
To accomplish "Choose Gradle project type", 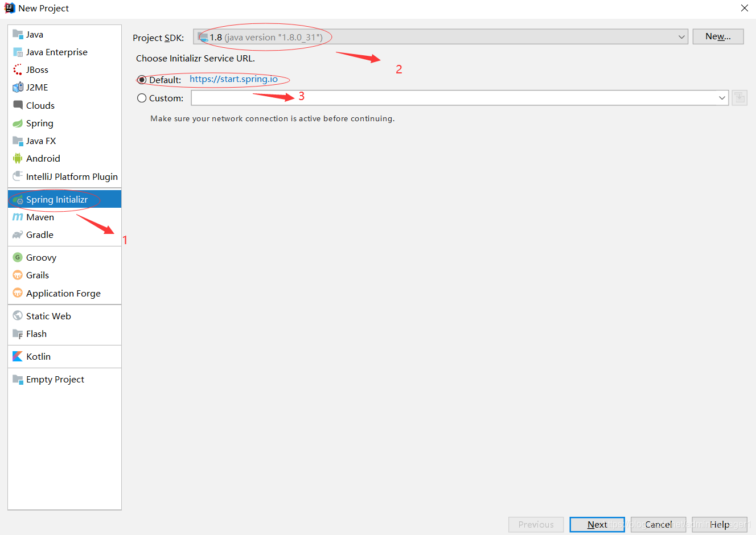I will click(65, 234).
